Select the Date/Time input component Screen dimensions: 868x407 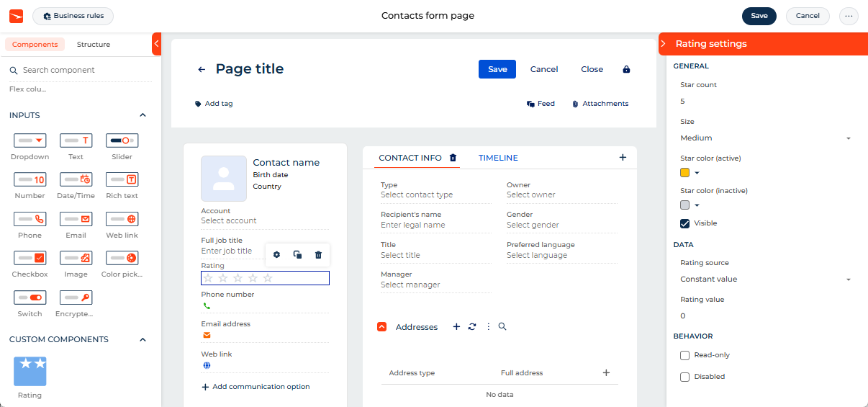click(76, 185)
